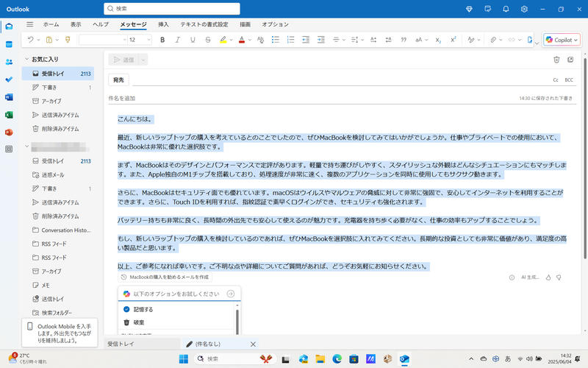Toggle subscript formatting

(x=438, y=40)
